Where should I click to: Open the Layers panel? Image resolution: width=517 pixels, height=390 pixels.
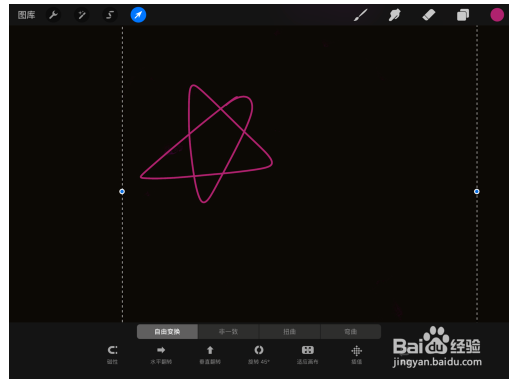(x=463, y=15)
